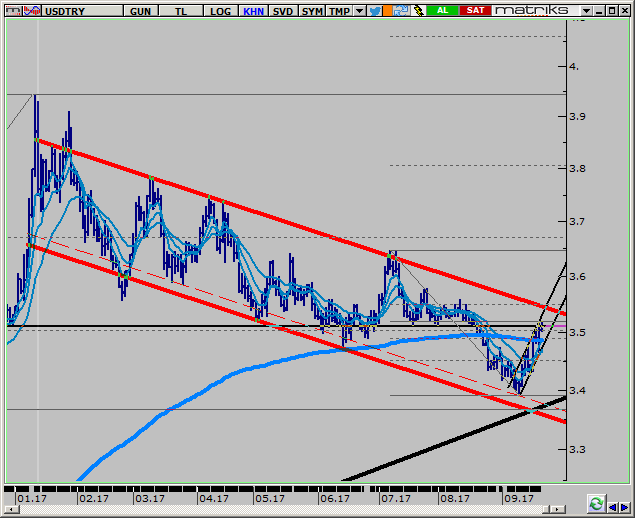
Task: Click the TL currency button
Action: (x=181, y=11)
